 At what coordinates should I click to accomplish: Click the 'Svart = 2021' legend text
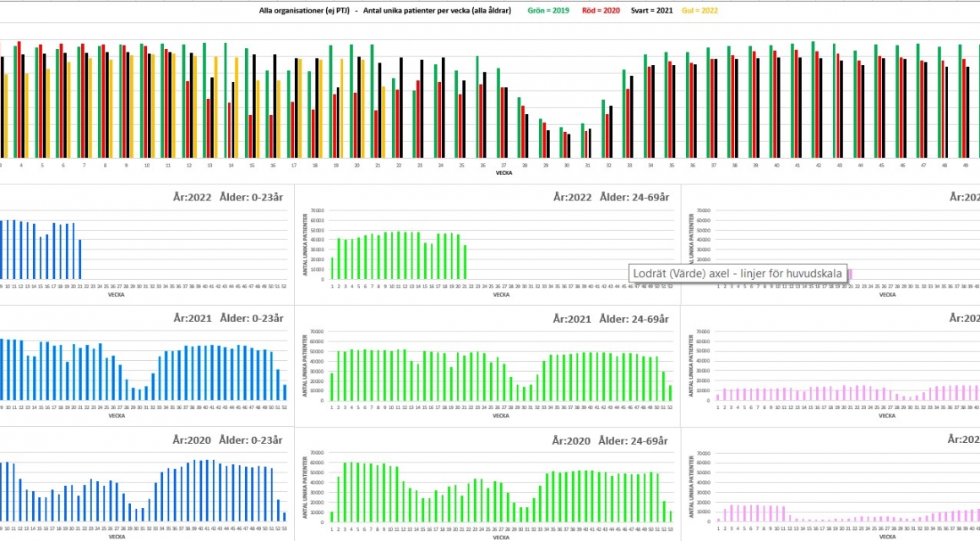[x=651, y=11]
